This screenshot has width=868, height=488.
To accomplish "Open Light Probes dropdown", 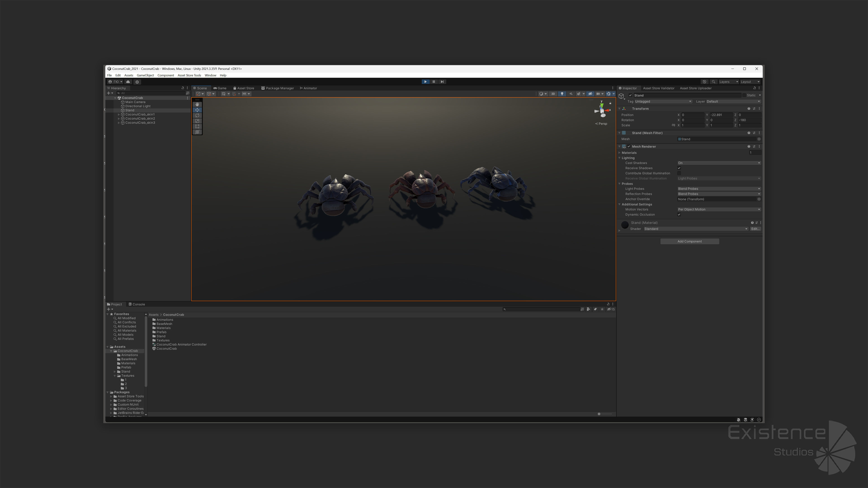I will pyautogui.click(x=719, y=189).
